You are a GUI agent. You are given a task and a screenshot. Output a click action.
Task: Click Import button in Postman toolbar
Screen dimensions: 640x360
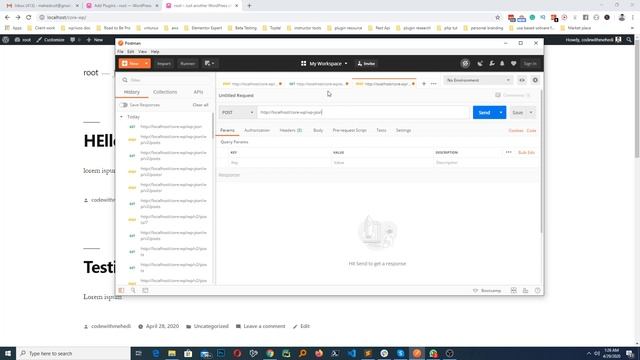[164, 64]
